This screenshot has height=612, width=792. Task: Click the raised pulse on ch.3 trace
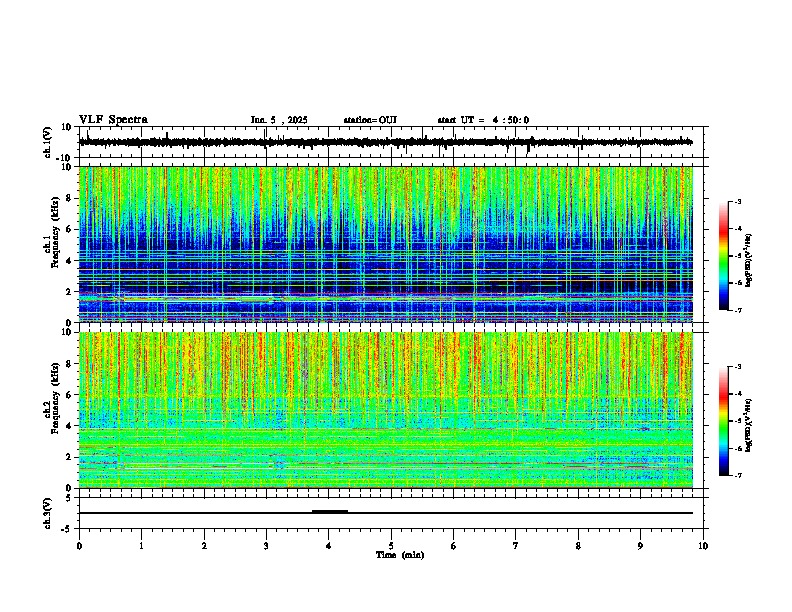click(x=330, y=511)
